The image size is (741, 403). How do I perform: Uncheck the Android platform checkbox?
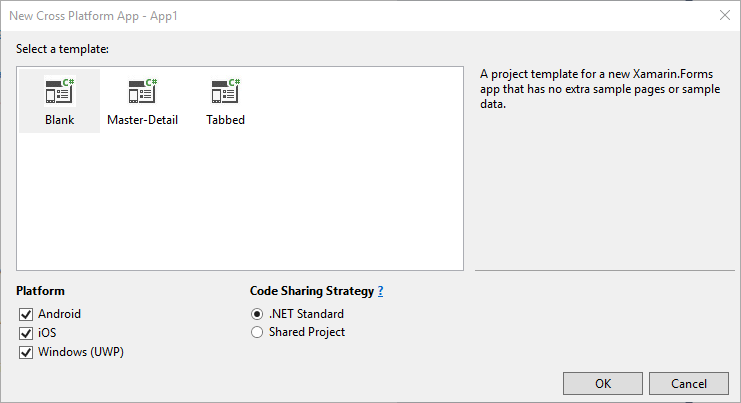click(x=26, y=314)
